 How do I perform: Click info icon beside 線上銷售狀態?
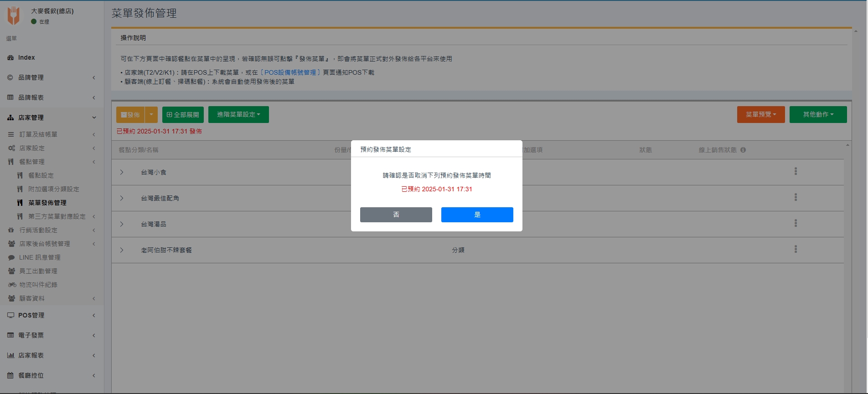[x=743, y=150]
